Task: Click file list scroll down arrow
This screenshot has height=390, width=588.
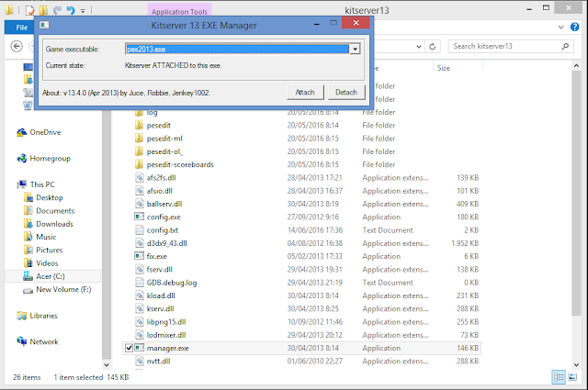Action: click(576, 364)
